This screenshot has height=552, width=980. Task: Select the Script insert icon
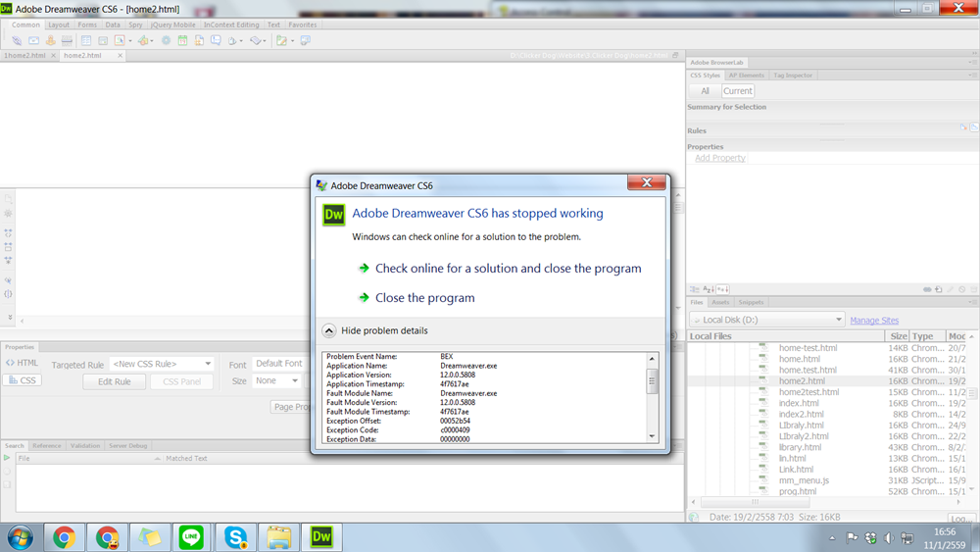pyautogui.click(x=255, y=40)
